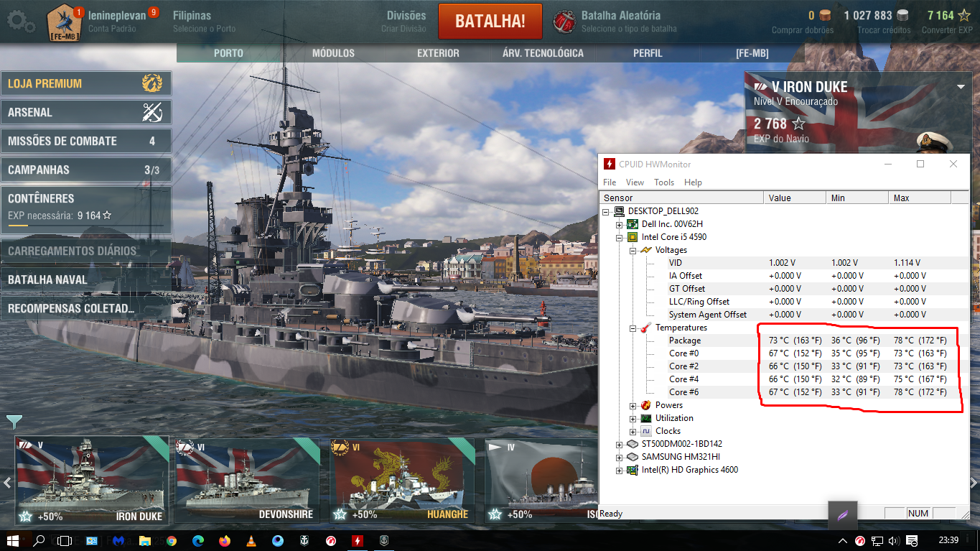The height and width of the screenshot is (551, 980).
Task: Open HWMonitor Help menu
Action: (x=693, y=182)
